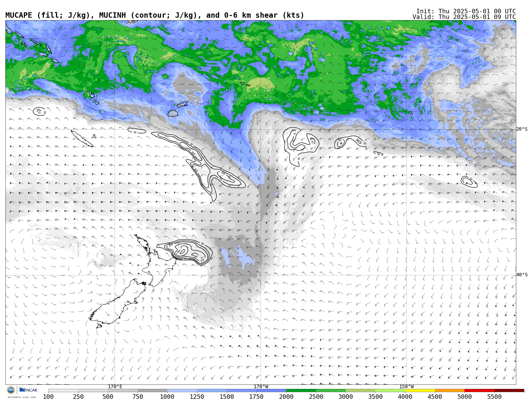This screenshot has width=532, height=400.
Task: Pick the 1000–1250 pale blue colorbar swatch
Action: point(182,391)
